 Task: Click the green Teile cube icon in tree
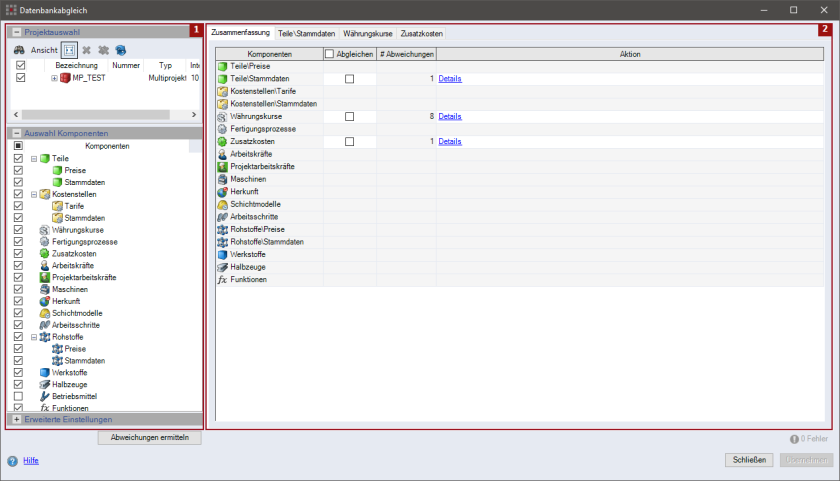coord(45,159)
